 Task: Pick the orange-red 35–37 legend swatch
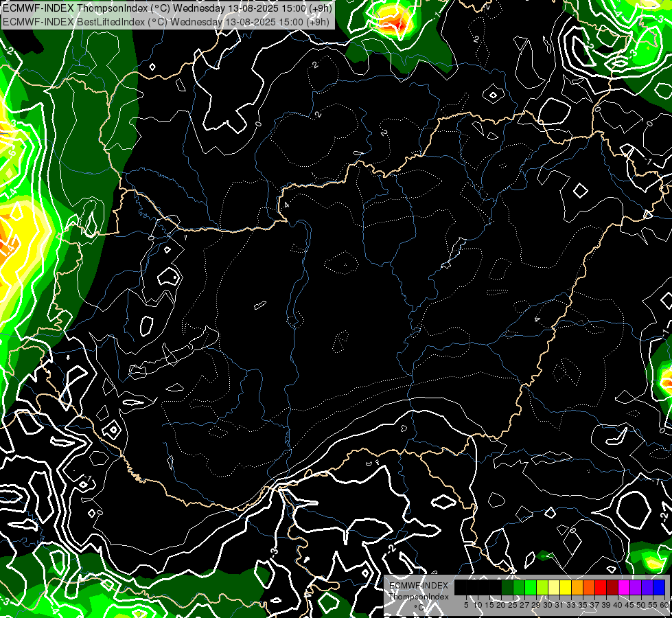(589, 587)
